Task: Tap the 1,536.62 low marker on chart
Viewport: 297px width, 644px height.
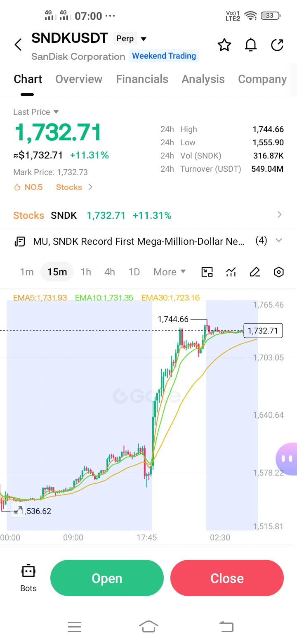Action: pos(36,511)
